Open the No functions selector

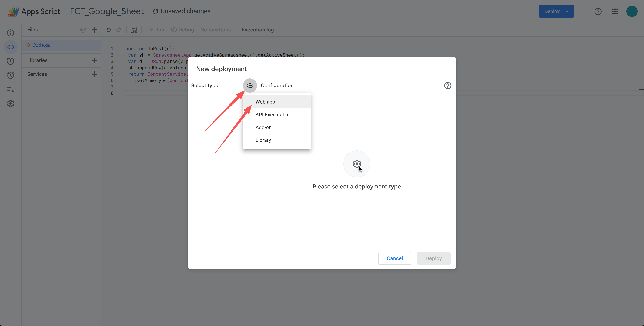tap(215, 30)
